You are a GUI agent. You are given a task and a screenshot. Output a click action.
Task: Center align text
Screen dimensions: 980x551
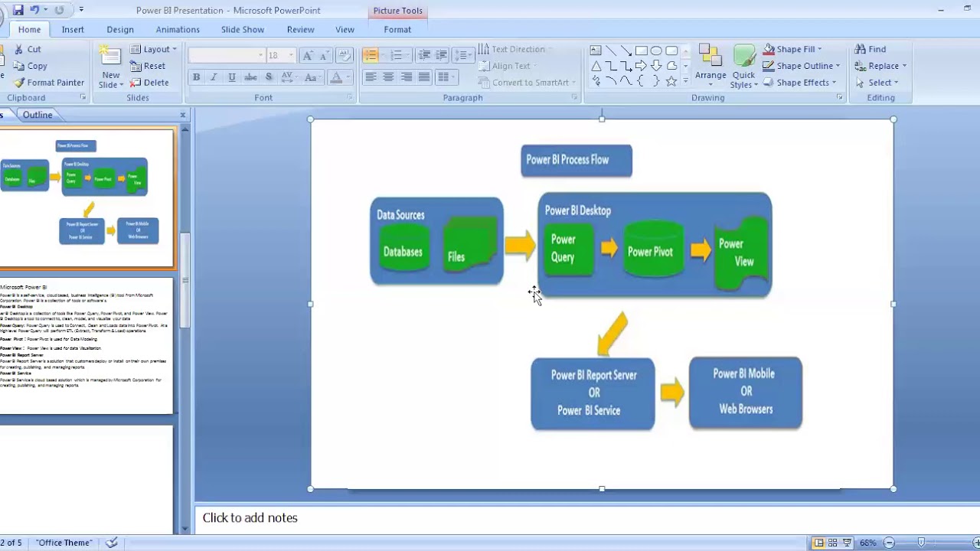[x=388, y=77]
